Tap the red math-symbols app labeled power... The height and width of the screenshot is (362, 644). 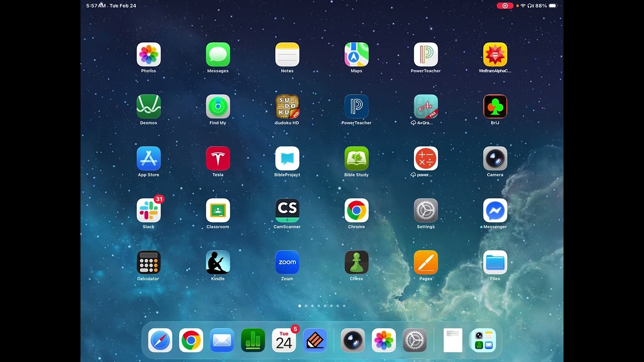pyautogui.click(x=426, y=158)
